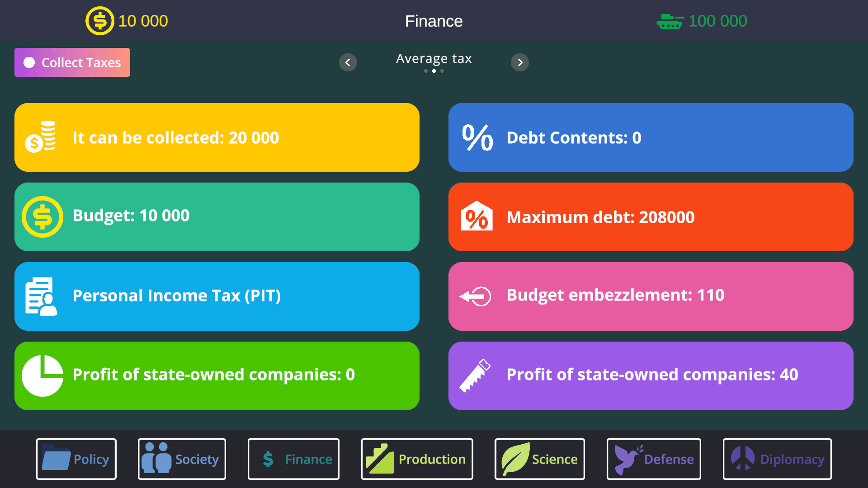Select previous tax level with left chevron

click(x=348, y=62)
